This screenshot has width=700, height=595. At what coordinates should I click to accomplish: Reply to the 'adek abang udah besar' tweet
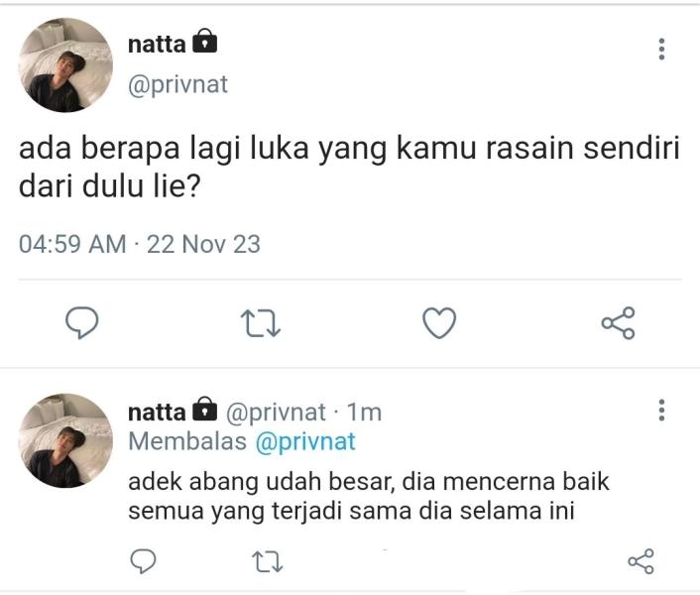[145, 562]
